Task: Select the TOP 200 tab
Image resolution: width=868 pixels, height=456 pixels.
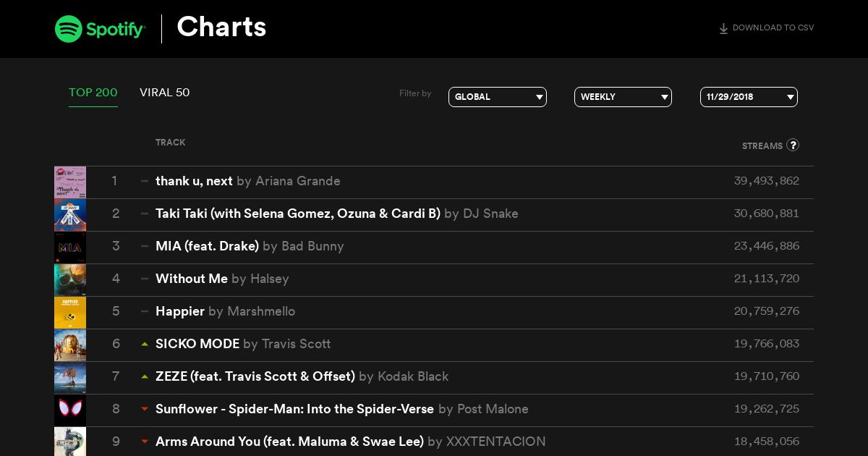Action: pos(93,93)
